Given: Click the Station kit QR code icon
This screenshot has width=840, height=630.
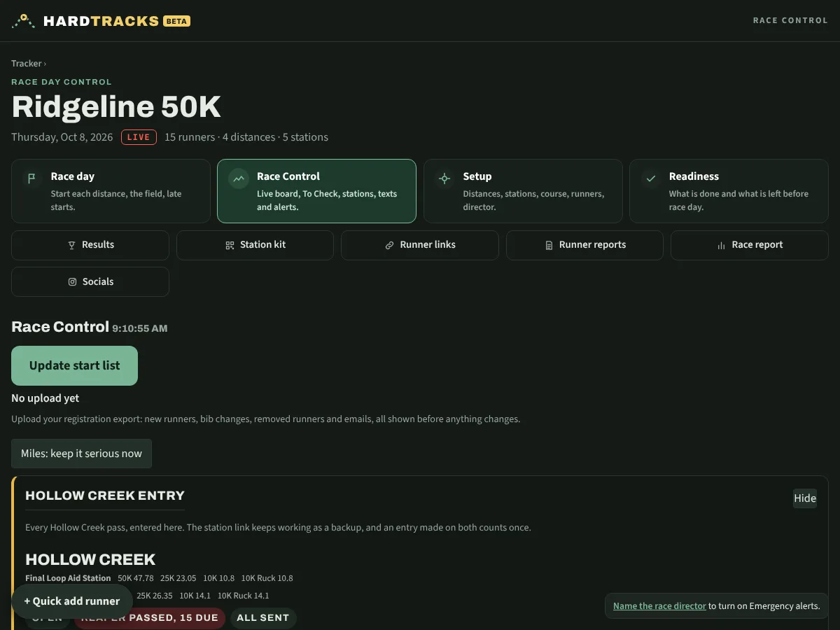Looking at the screenshot, I should click(230, 245).
